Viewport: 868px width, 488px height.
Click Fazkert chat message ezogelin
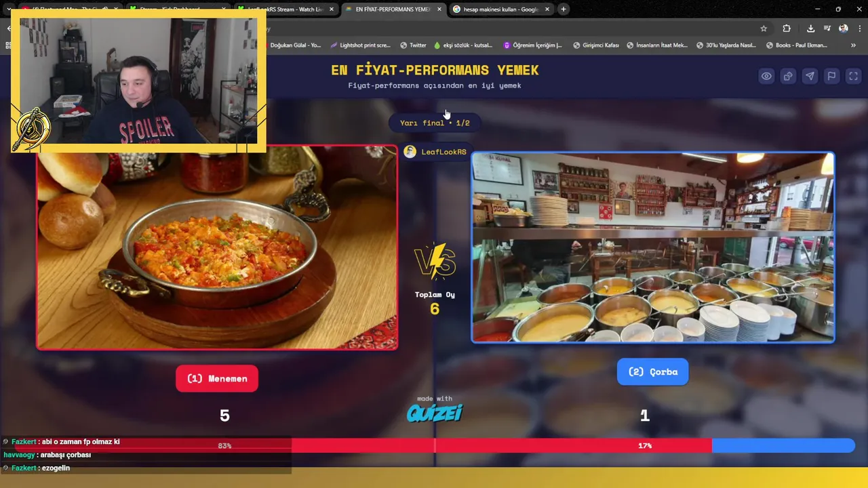click(x=56, y=468)
